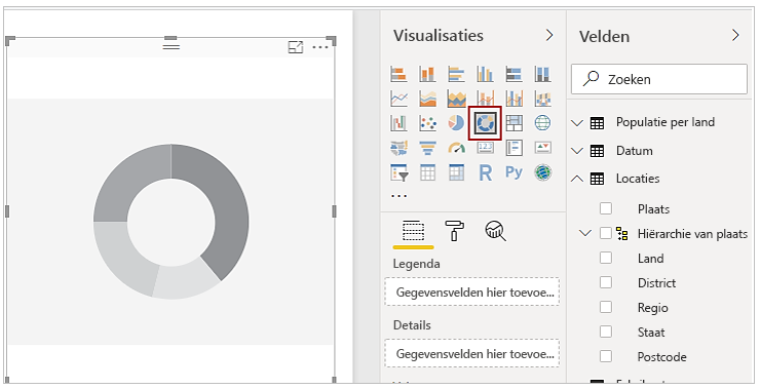Check the Staat field checkbox
This screenshot has height=389, width=760.
pyautogui.click(x=606, y=332)
